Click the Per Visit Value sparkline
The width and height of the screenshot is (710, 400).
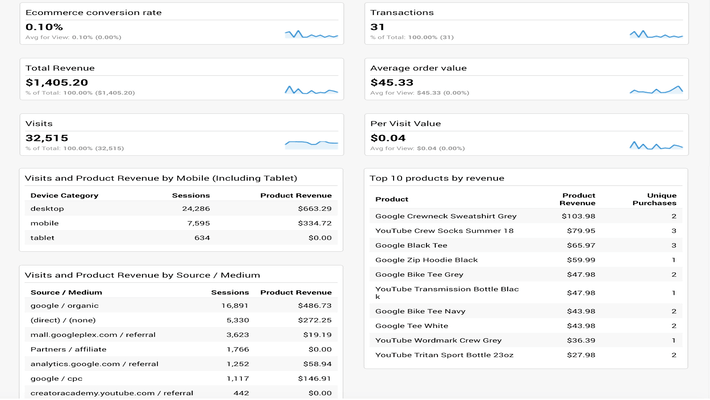(656, 145)
